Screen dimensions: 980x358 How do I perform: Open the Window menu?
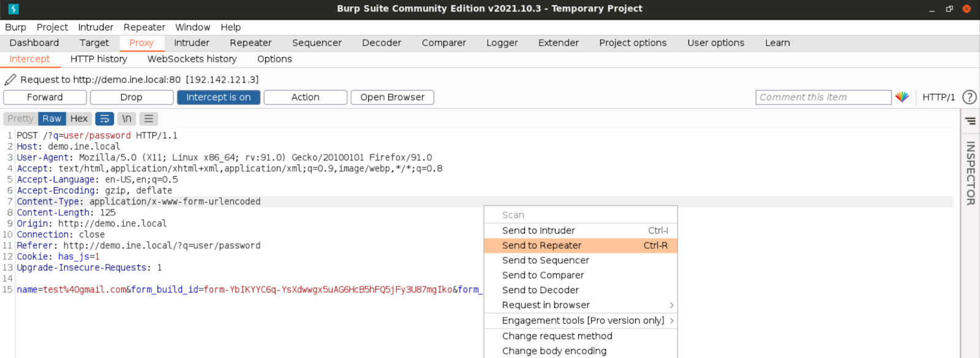coord(192,27)
